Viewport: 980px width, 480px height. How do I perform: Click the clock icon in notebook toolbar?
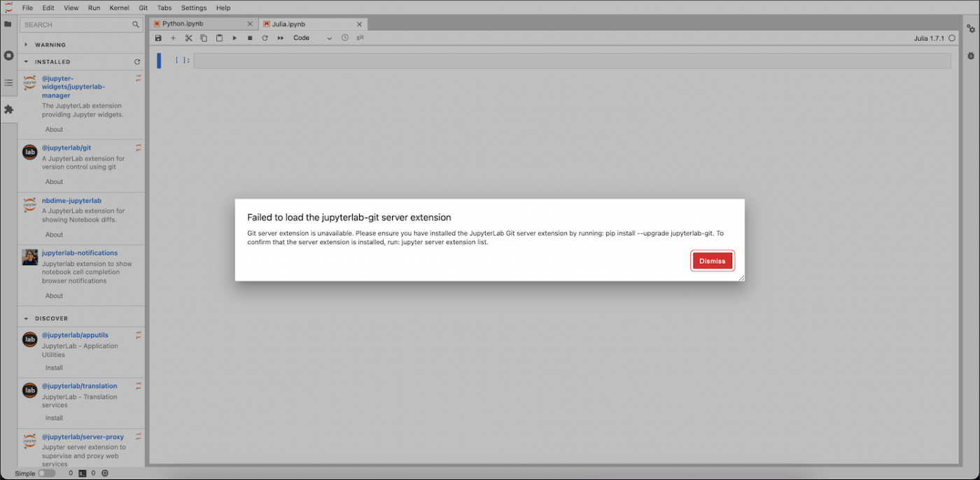click(x=345, y=38)
